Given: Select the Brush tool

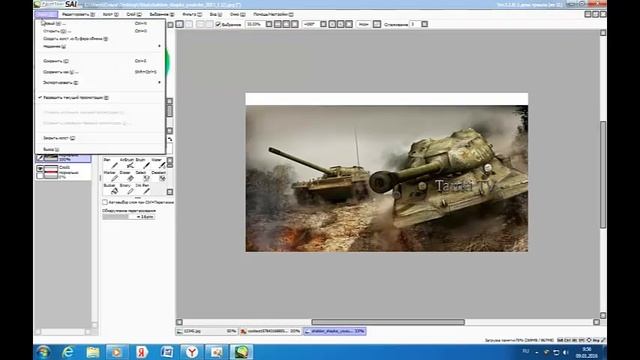Looking at the screenshot, I should (143, 163).
